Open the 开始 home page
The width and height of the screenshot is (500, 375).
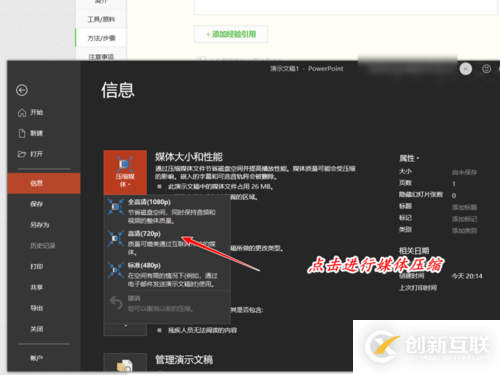point(30,112)
